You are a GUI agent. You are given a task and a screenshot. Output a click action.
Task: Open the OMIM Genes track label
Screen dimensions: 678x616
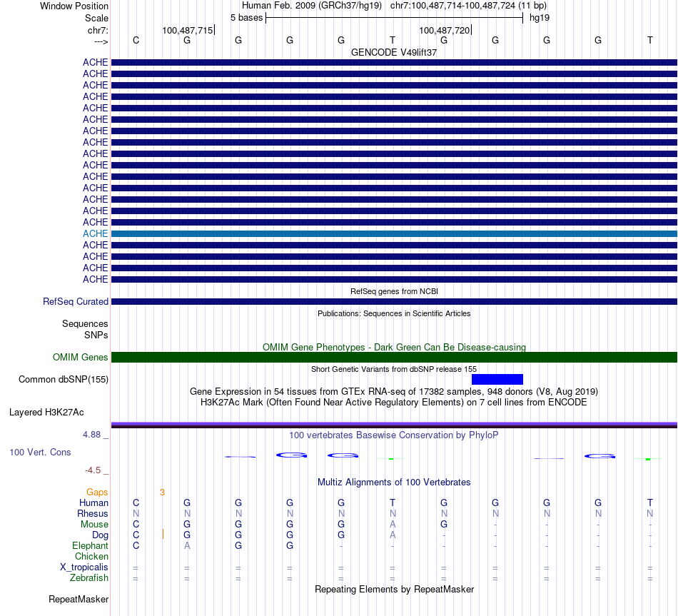tap(81, 358)
